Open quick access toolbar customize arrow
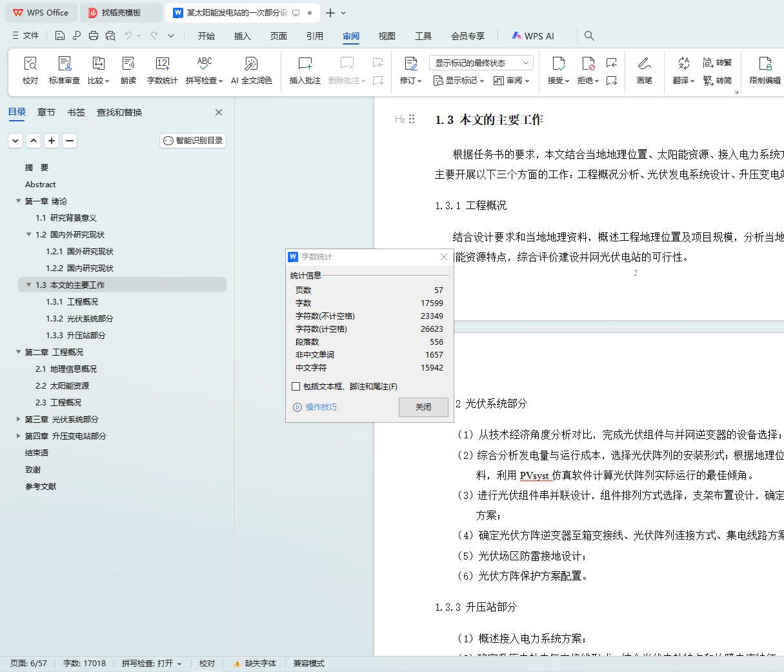This screenshot has width=784, height=672. click(x=171, y=36)
